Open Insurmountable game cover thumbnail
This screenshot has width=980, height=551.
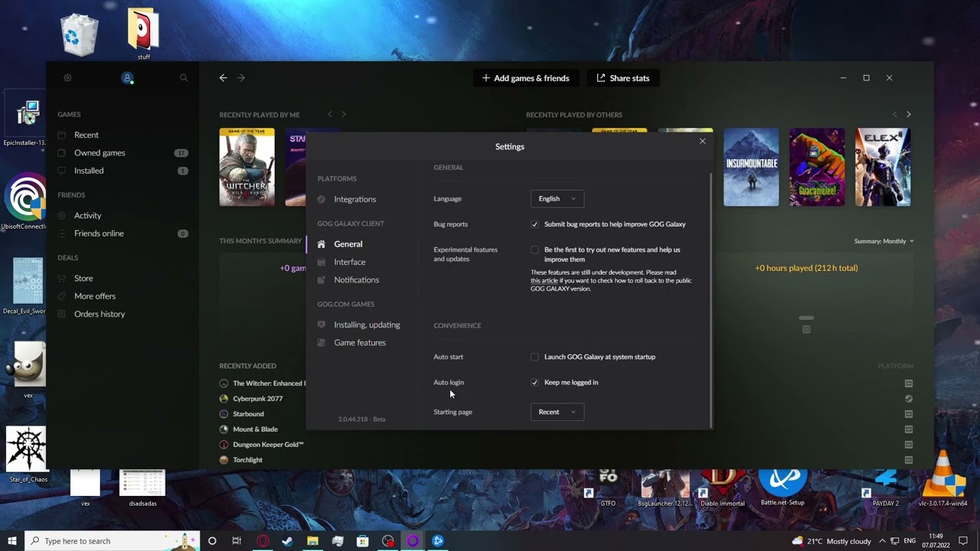tap(751, 167)
